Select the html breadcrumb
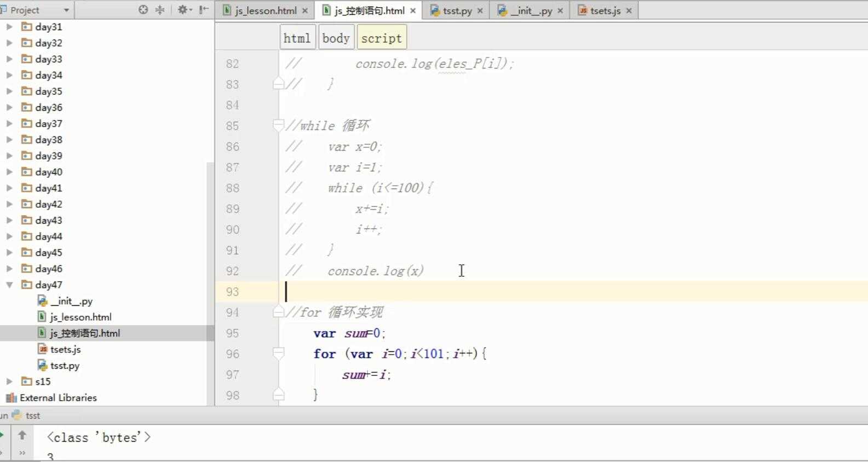The width and height of the screenshot is (868, 462). 297,38
